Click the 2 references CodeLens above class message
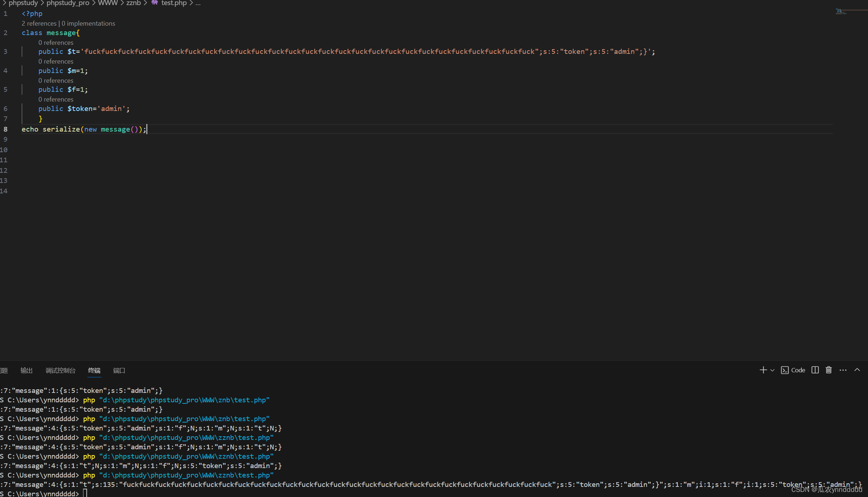The height and width of the screenshot is (497, 868). pos(39,23)
